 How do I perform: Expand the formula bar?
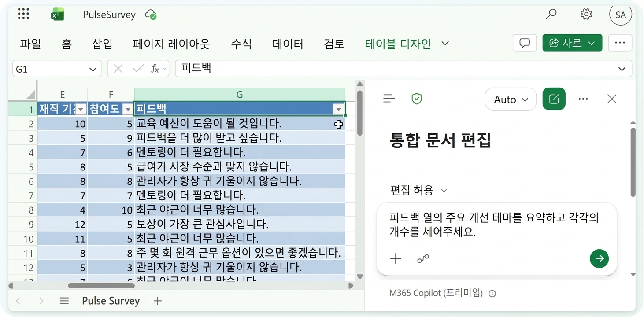pos(622,69)
